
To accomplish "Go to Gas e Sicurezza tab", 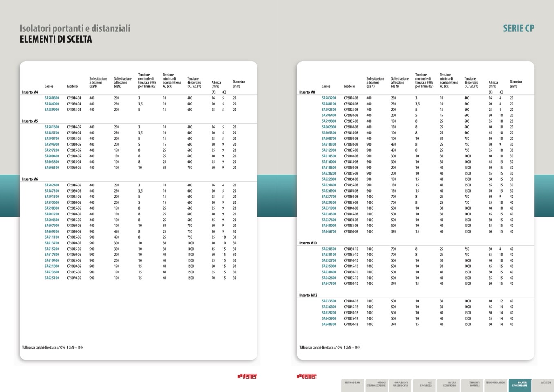I will point(426,385).
